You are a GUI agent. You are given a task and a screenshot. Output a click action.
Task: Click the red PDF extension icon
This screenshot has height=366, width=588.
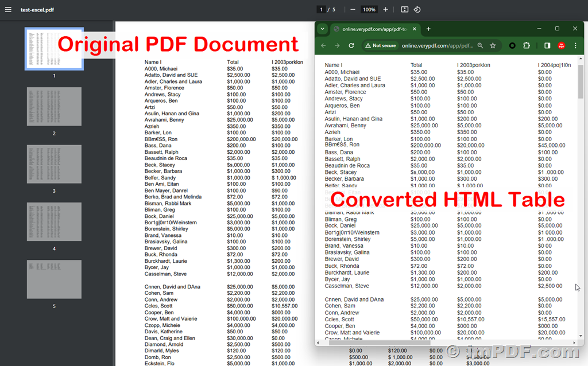click(x=562, y=45)
